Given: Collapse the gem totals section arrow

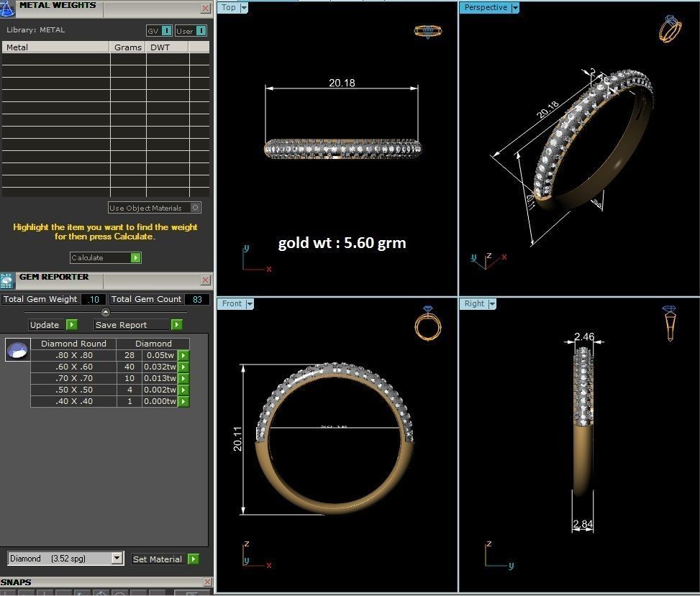Looking at the screenshot, I should coord(105,312).
